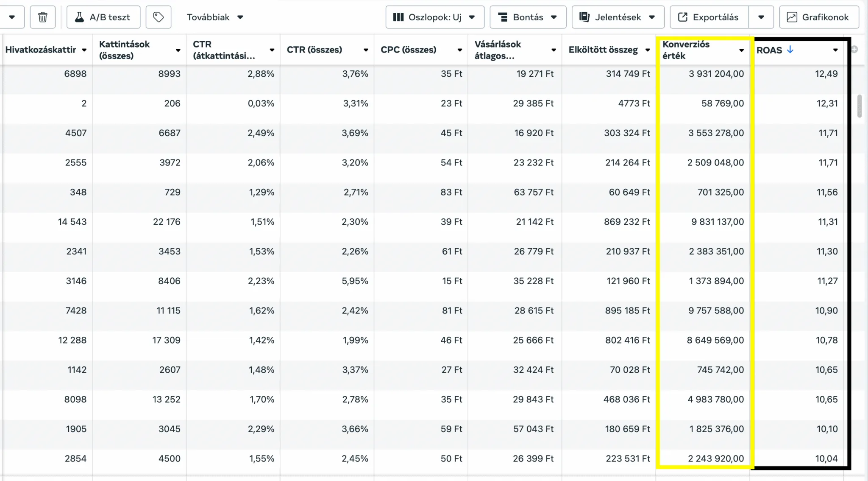The width and height of the screenshot is (868, 481).
Task: Click the trash delete icon
Action: (42, 17)
